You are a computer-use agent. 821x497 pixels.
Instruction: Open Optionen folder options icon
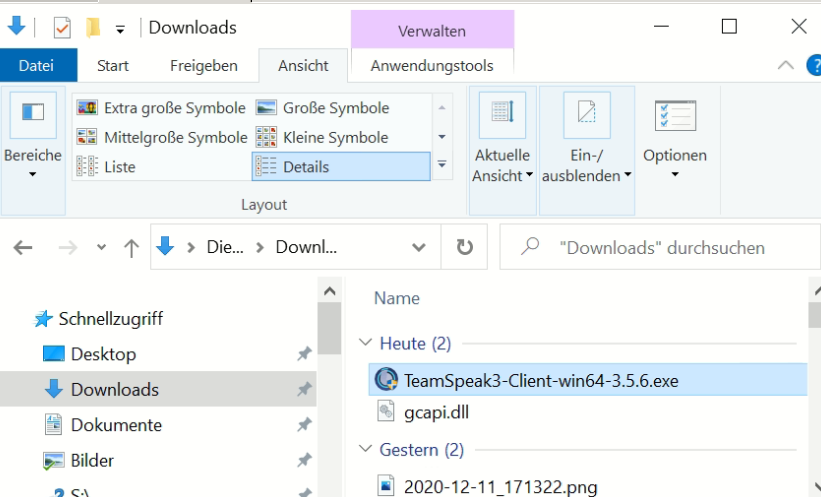675,117
